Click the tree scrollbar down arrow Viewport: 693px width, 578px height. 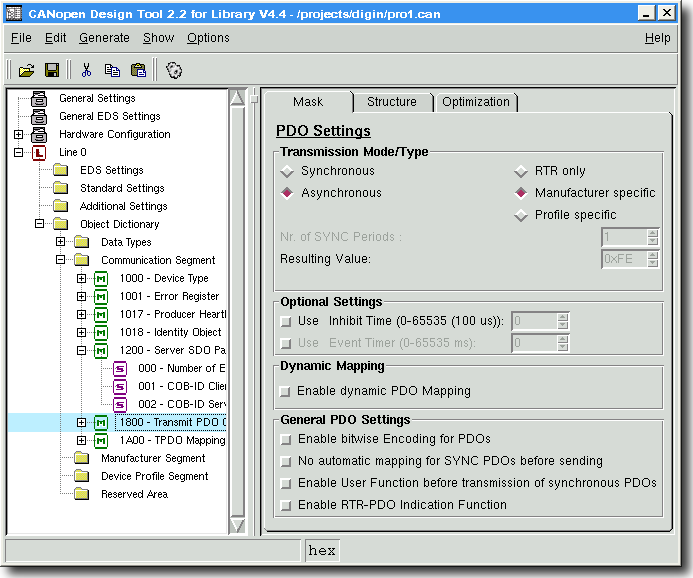point(237,525)
